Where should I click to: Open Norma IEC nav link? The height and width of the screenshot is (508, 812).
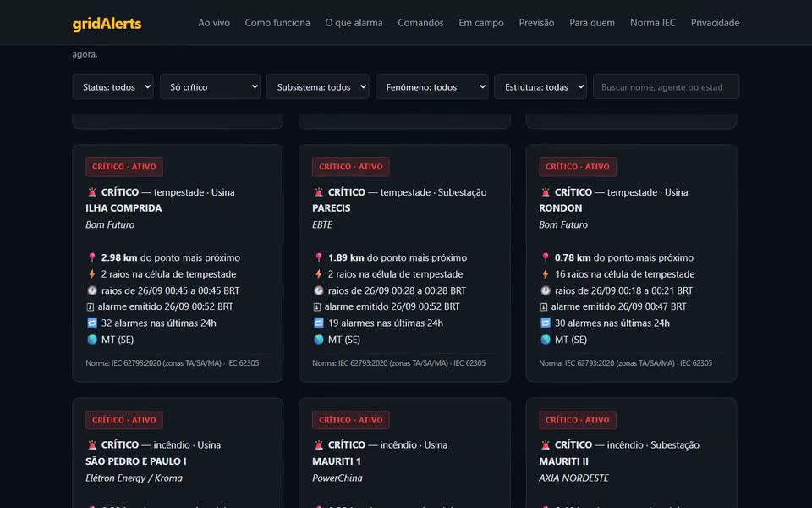652,23
